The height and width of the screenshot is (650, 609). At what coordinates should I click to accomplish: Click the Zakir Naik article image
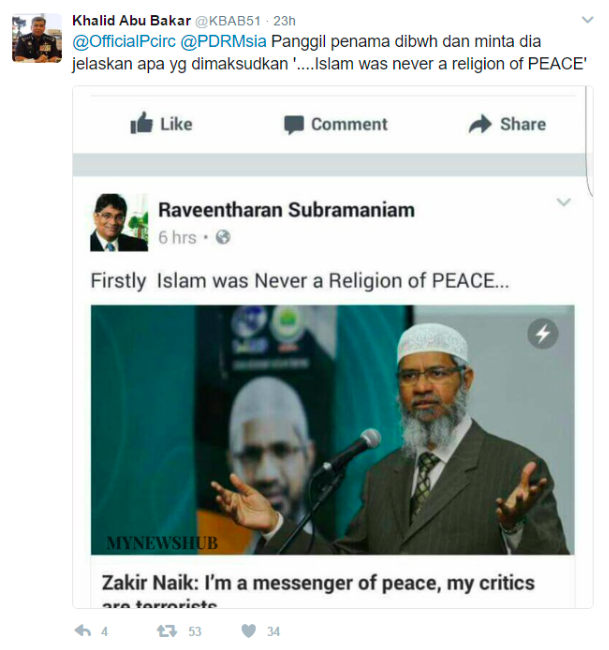point(332,430)
